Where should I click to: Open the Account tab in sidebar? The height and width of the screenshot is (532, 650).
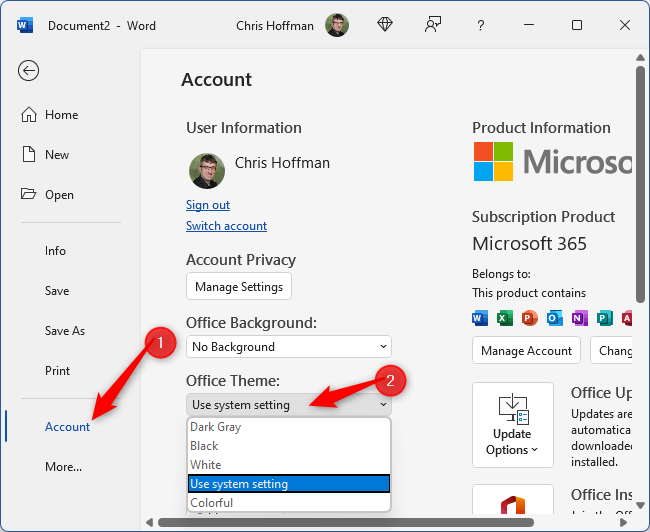coord(67,427)
